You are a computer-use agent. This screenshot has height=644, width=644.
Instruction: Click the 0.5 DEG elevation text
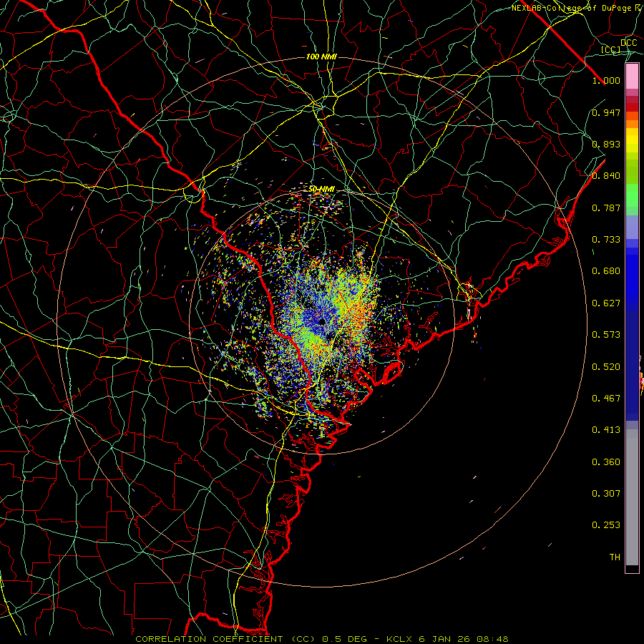(345, 639)
